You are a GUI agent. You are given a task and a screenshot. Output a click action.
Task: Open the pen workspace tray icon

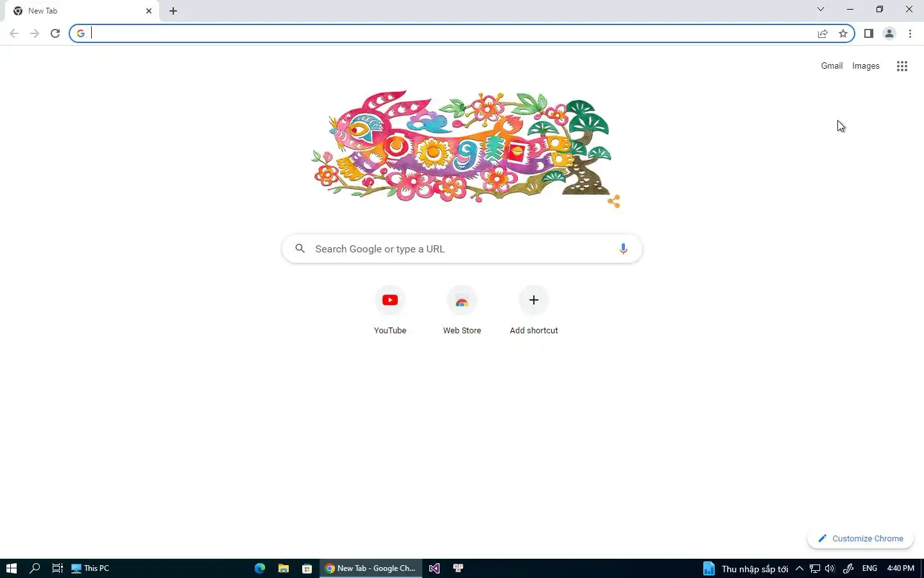[848, 568]
